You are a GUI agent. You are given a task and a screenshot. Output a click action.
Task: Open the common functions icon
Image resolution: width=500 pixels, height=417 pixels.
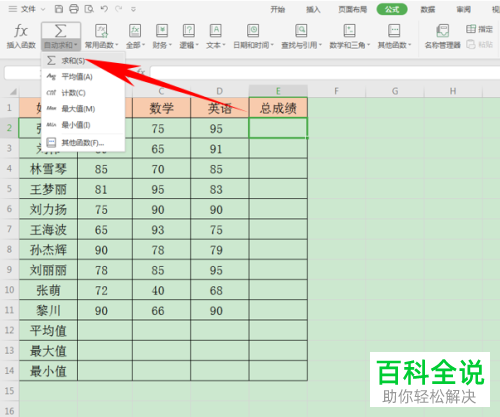tap(101, 31)
